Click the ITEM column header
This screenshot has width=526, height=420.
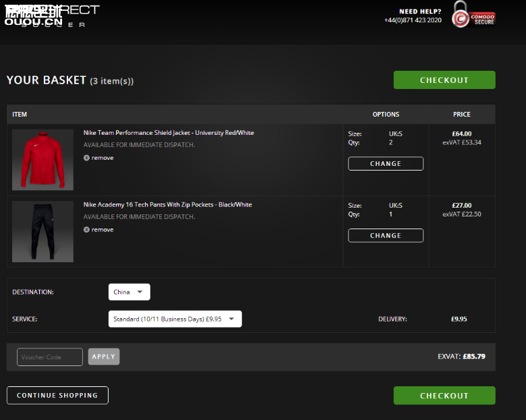20,115
